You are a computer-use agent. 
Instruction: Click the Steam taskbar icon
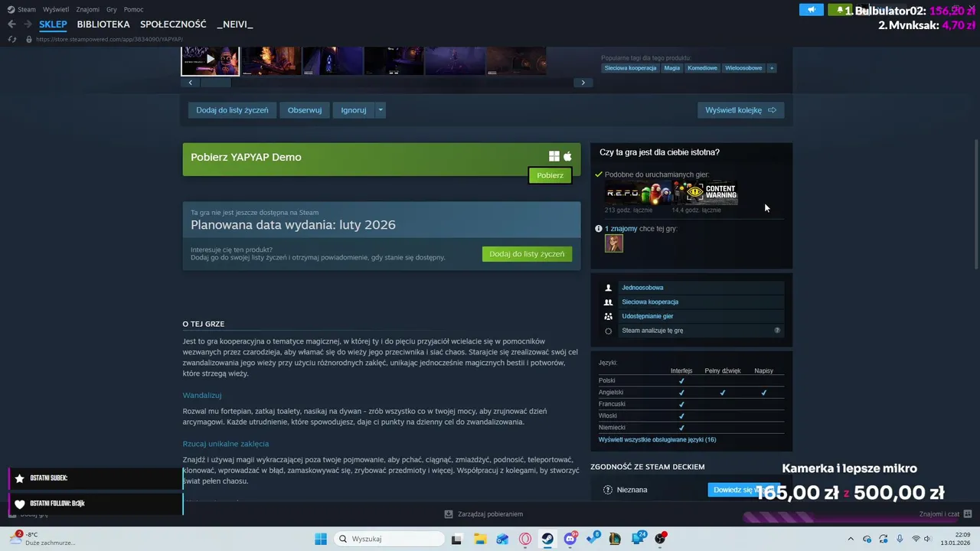(547, 539)
